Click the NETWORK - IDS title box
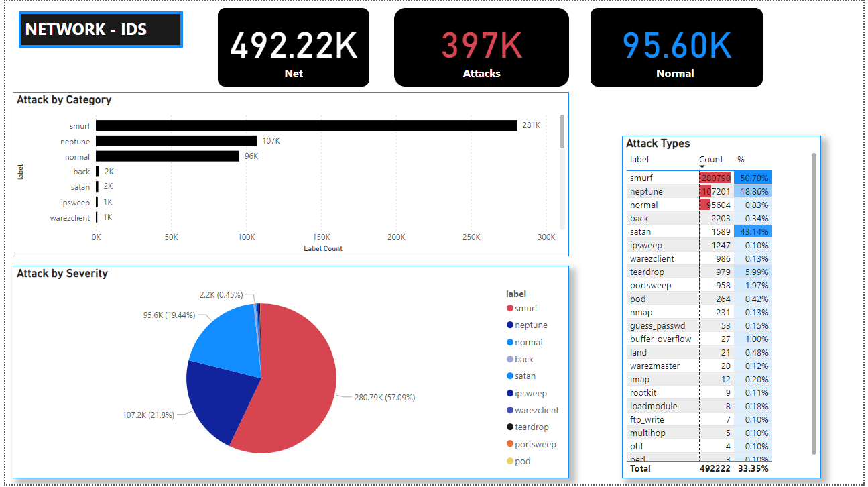Screen dimensions: 868x487 pos(101,30)
